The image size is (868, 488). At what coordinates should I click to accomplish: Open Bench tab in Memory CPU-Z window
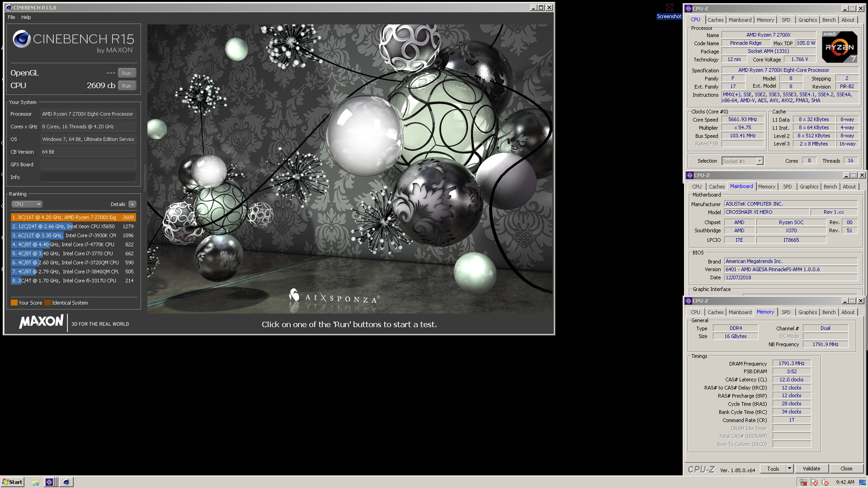point(829,312)
